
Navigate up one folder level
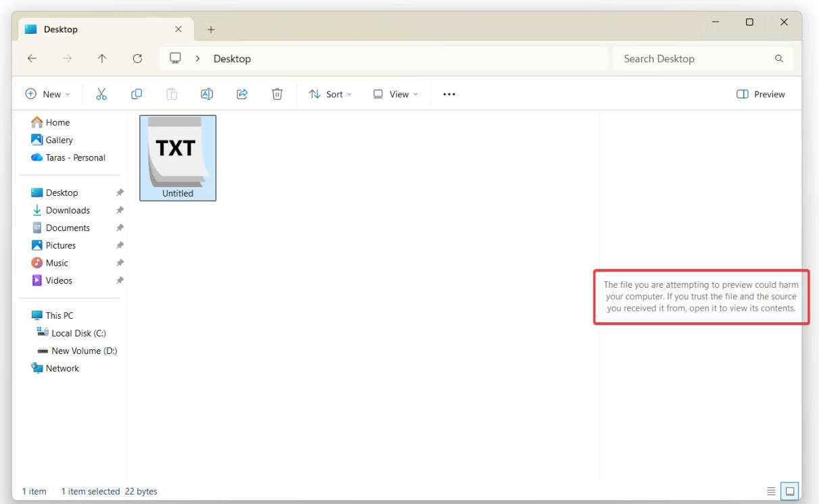102,58
